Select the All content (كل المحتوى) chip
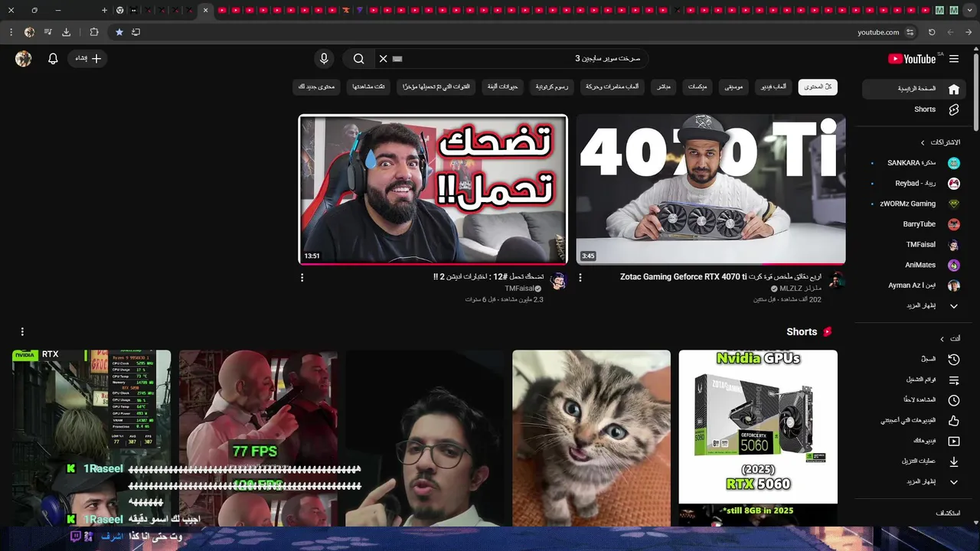The height and width of the screenshot is (551, 980). [x=818, y=87]
